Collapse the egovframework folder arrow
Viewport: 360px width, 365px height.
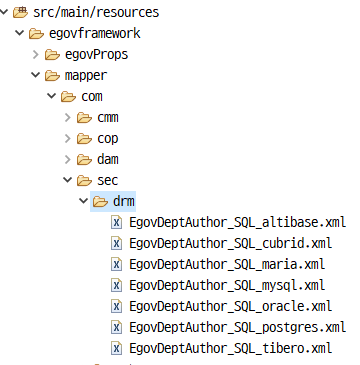tap(20, 33)
